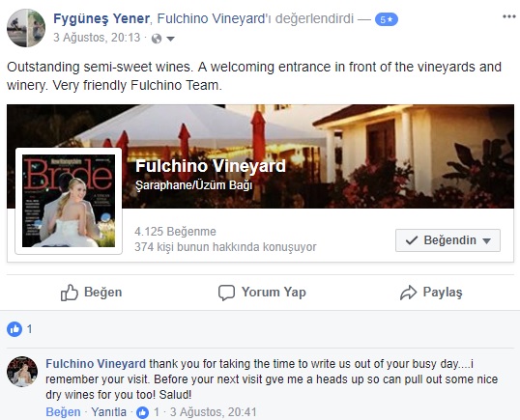Click the 3 Ağustos, 20:13 post timestamp
520x420 pixels.
coord(97,38)
